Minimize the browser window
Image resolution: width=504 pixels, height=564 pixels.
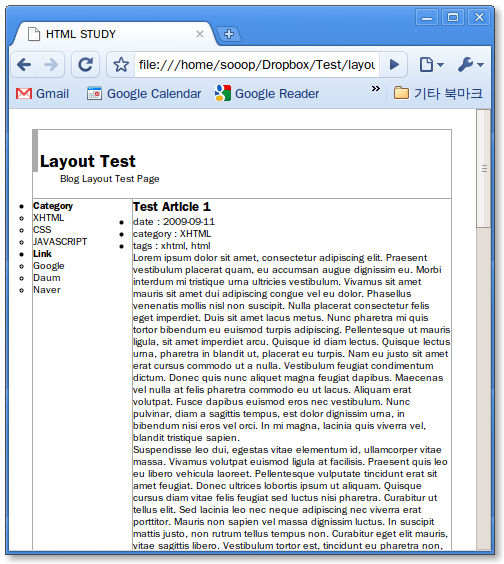(427, 17)
